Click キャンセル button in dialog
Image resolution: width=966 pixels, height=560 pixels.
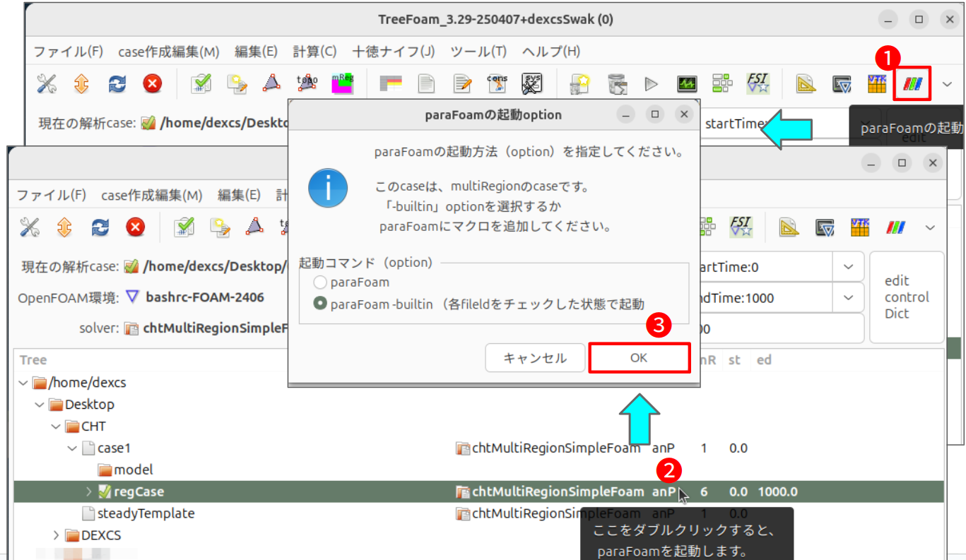535,358
